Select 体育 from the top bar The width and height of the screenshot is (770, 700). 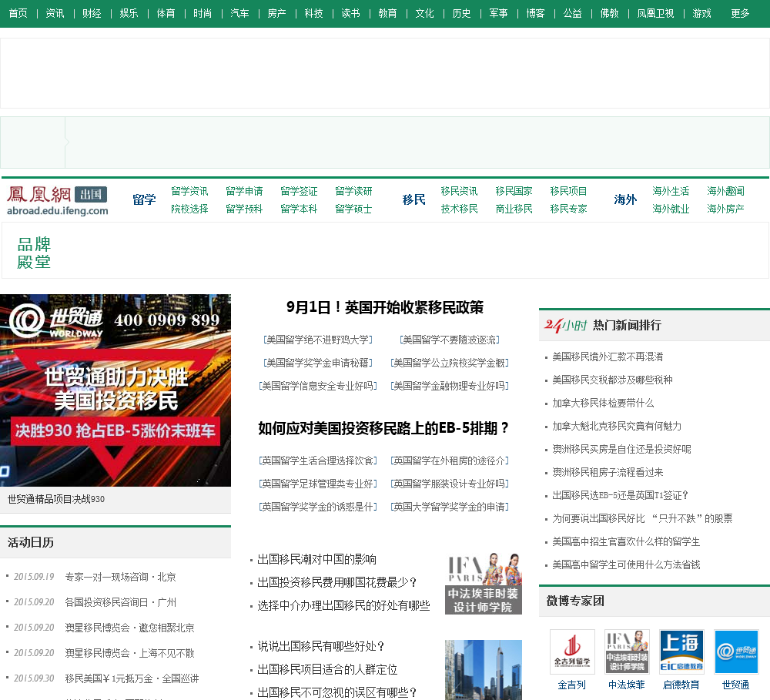tap(166, 13)
